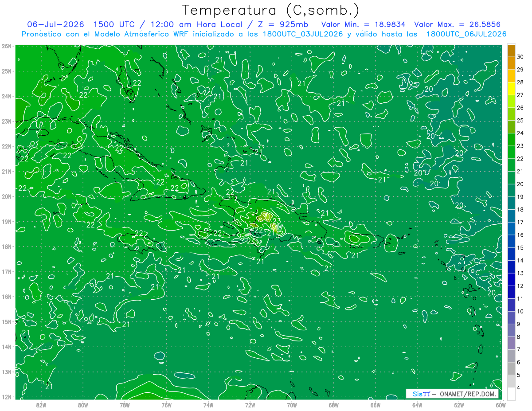Select the '06-Jul-2026' date text
Screen dimensions: 532x411
point(55,24)
